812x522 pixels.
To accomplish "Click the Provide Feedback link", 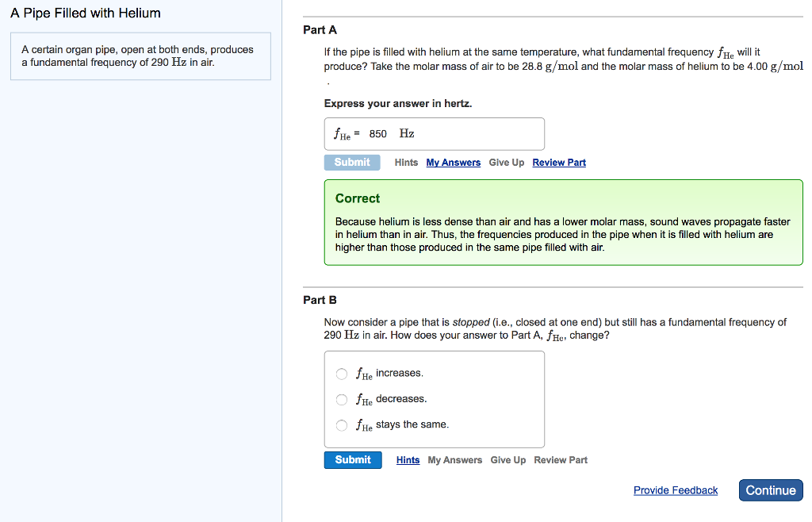I will (676, 490).
